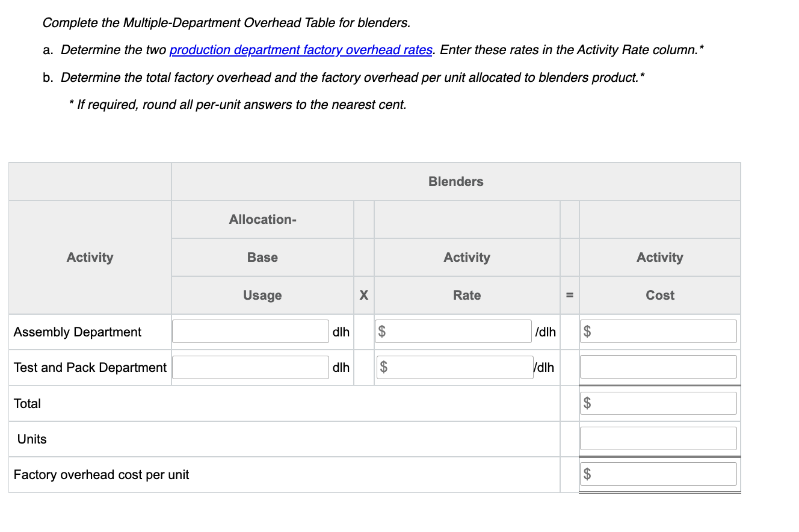
Task: Select the Blenders column header
Action: point(455,181)
